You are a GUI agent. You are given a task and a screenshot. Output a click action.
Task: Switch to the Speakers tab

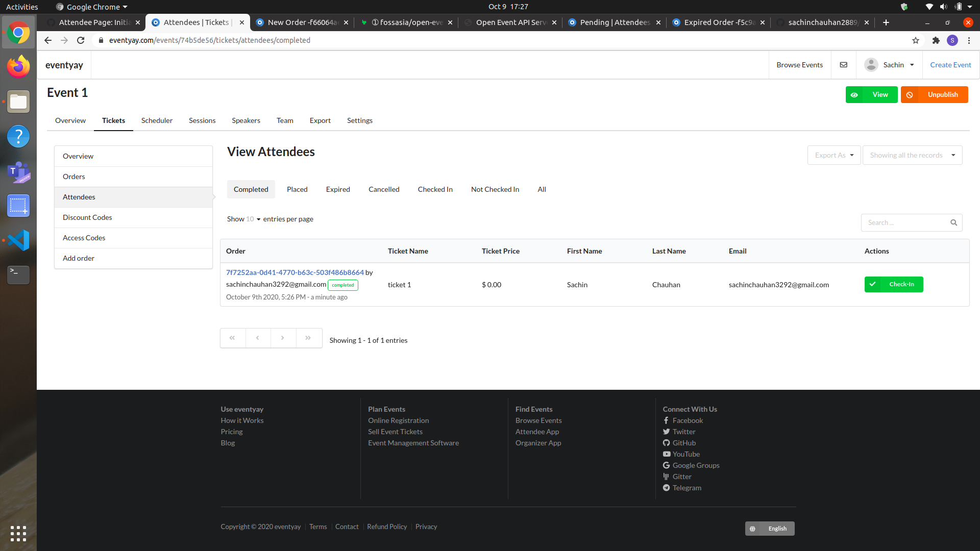coord(246,120)
